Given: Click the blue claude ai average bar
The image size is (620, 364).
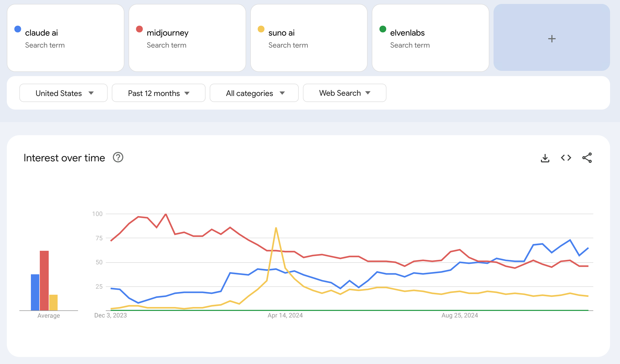Looking at the screenshot, I should tap(35, 292).
